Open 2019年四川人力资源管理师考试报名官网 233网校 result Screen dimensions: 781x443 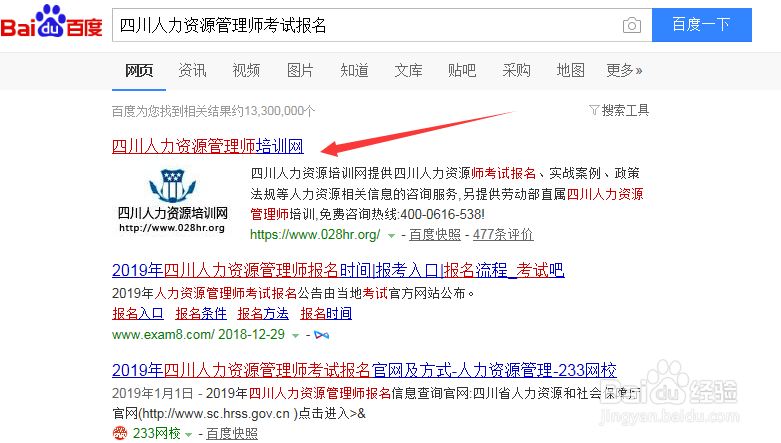click(364, 370)
